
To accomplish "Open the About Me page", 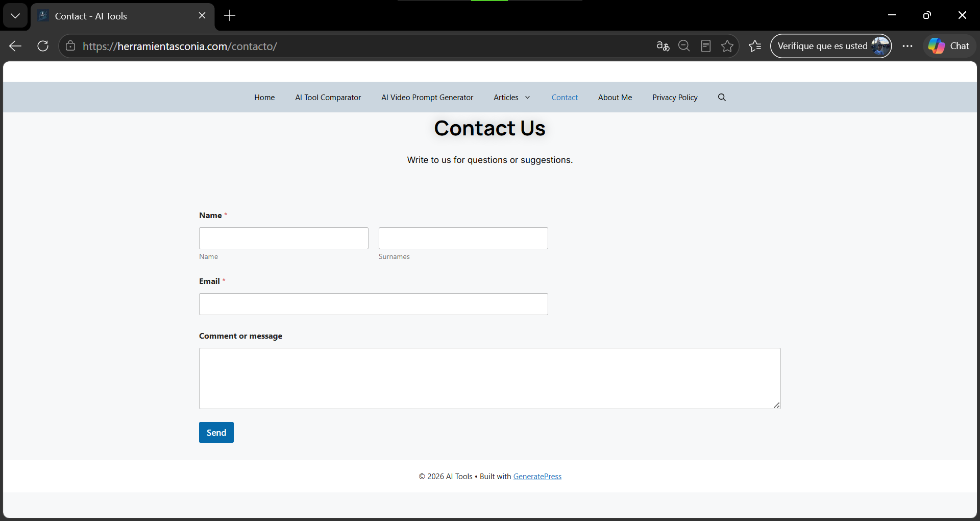I will [x=615, y=97].
